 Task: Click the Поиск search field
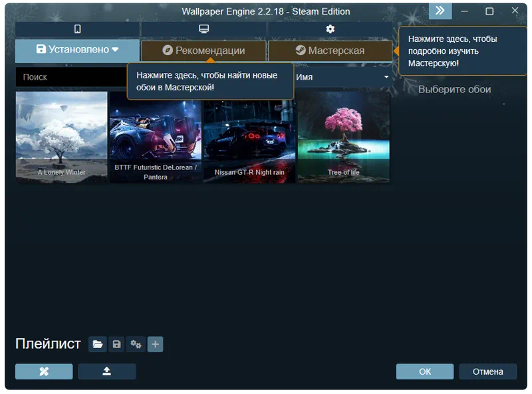(71, 77)
